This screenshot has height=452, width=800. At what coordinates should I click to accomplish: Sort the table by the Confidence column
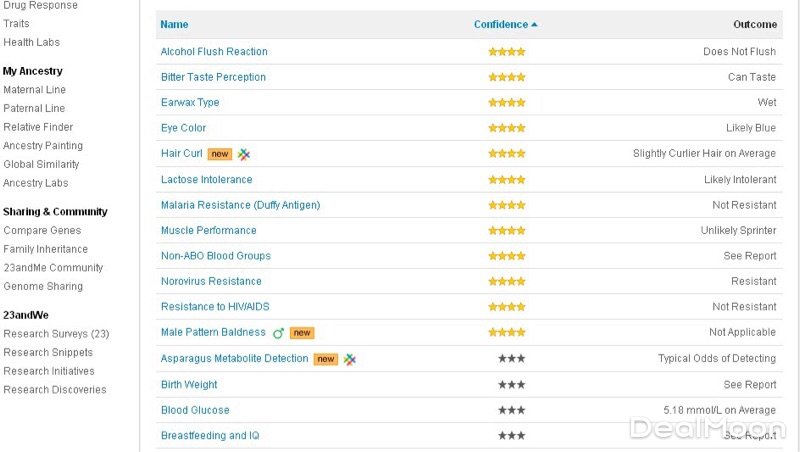pos(505,24)
